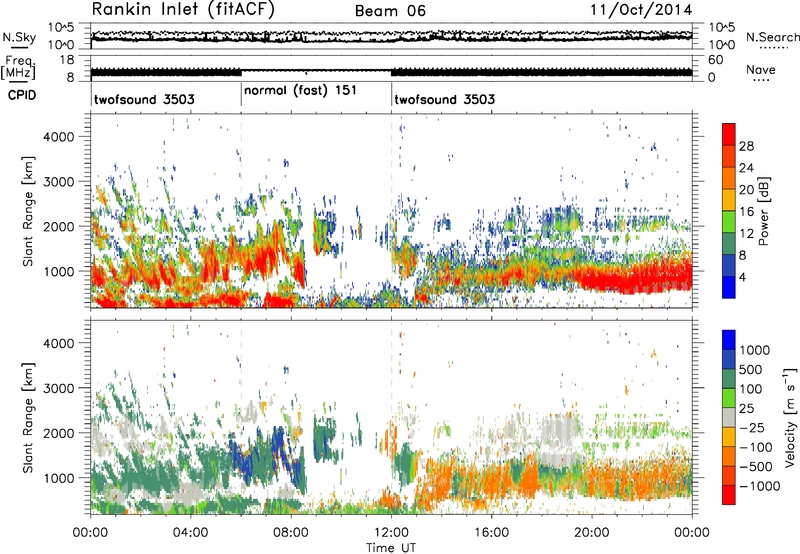This screenshot has height=554, width=800.
Task: Click the '4' tick on Power colorbar
Action: [743, 278]
